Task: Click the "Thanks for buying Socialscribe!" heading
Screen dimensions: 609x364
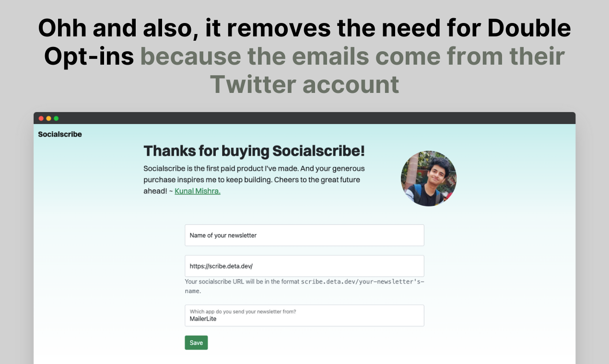Action: [x=254, y=150]
